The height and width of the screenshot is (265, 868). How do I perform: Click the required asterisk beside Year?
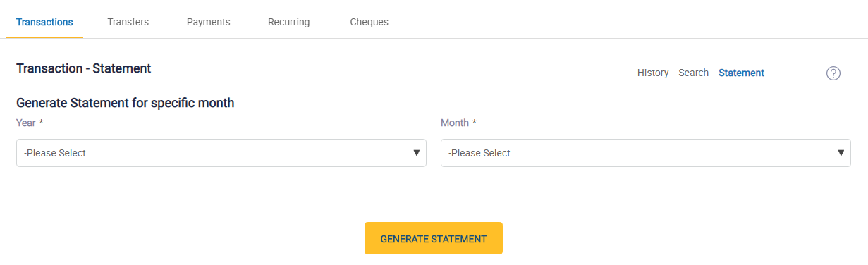42,122
